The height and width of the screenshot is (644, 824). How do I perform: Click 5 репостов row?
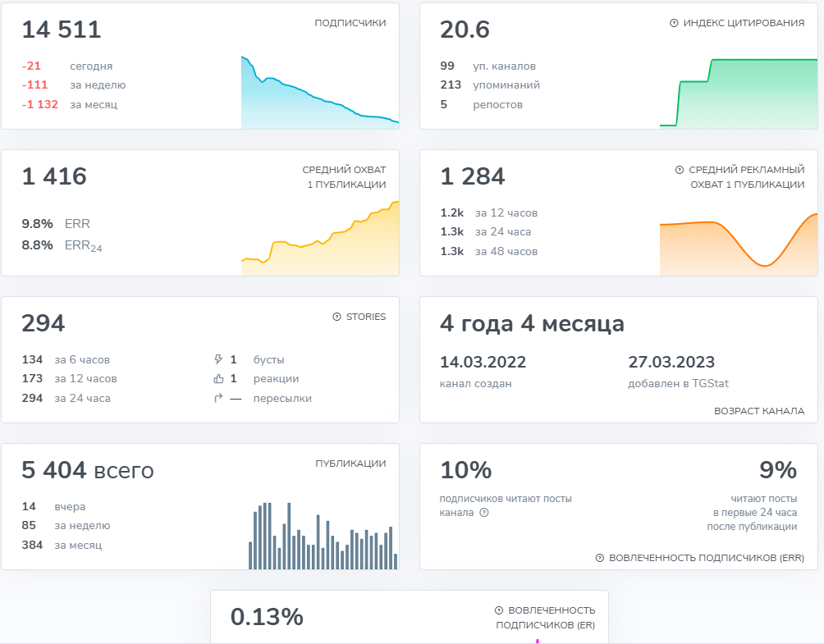482,104
